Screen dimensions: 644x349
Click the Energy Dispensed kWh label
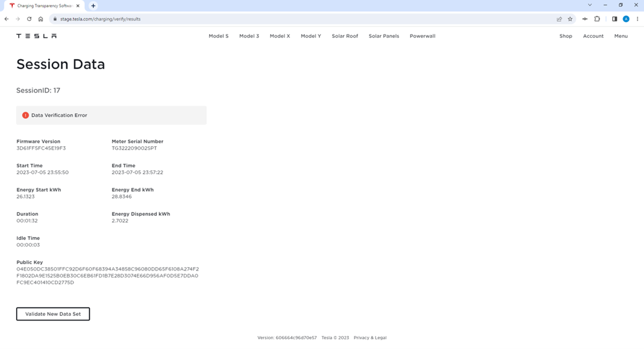tap(141, 214)
